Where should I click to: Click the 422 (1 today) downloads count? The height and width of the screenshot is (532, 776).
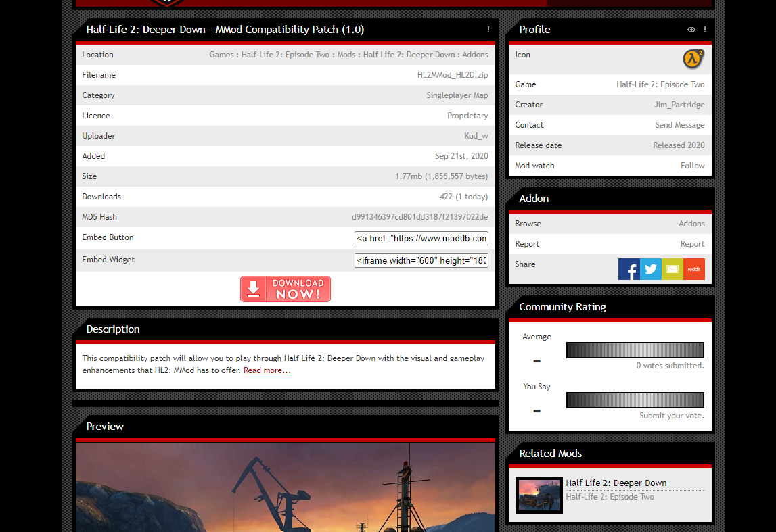pos(463,197)
